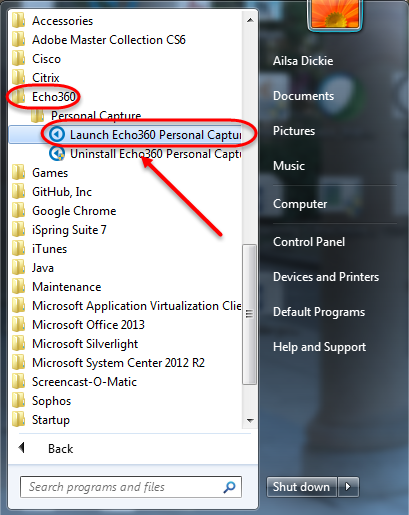Click the Microsoft Silverlight group label
This screenshot has height=515, width=409.
(85, 344)
